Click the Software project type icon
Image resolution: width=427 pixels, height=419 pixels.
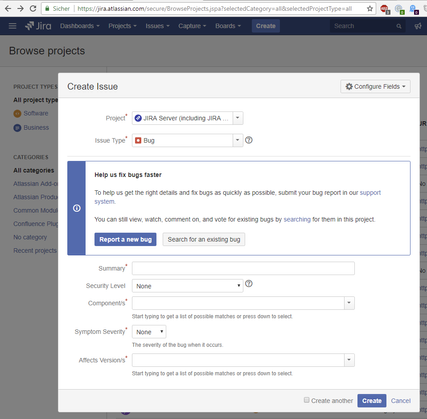[17, 114]
